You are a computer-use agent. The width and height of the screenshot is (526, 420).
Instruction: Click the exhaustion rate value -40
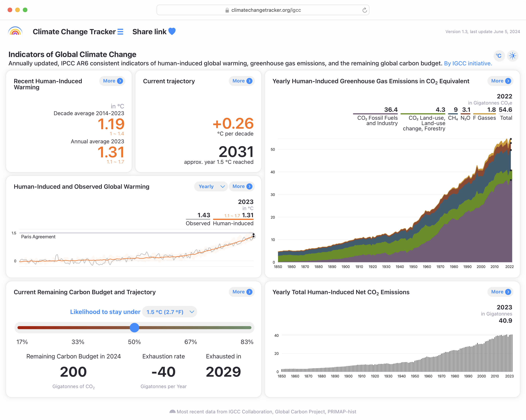pos(164,372)
